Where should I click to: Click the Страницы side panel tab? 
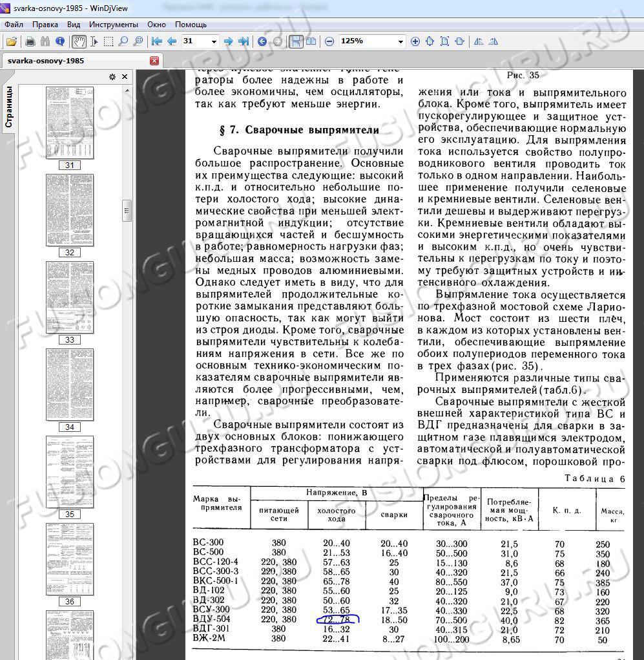click(8, 107)
